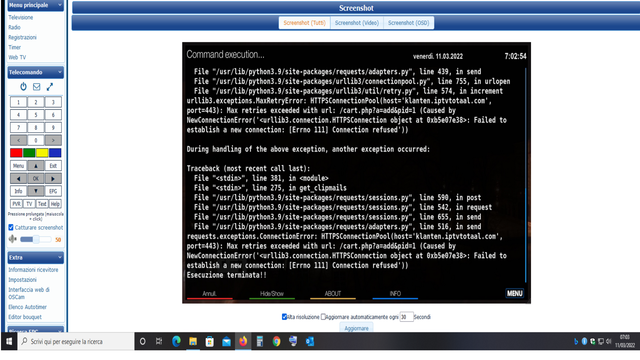Open Televisione menu item
This screenshot has height=360, width=640.
[21, 18]
